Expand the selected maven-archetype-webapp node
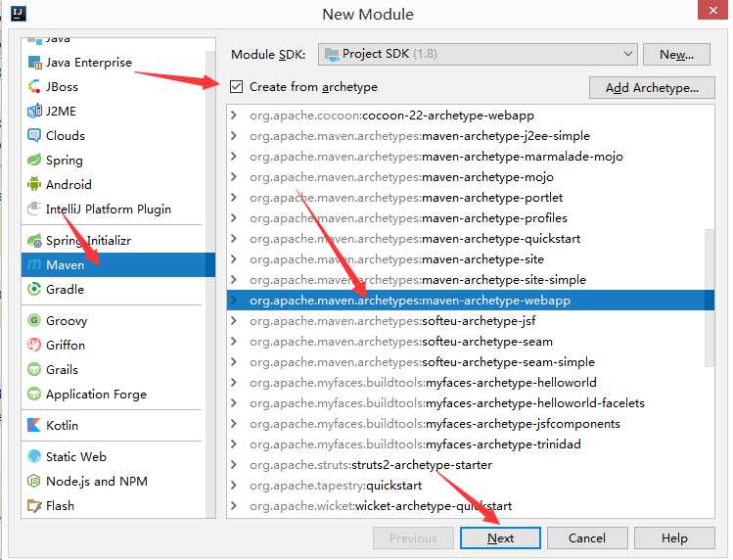 [234, 301]
